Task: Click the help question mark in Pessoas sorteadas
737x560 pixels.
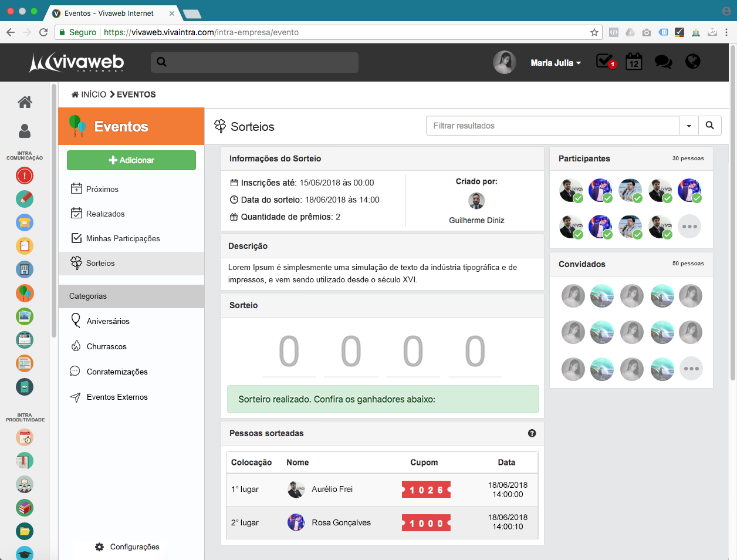Action: pyautogui.click(x=532, y=433)
